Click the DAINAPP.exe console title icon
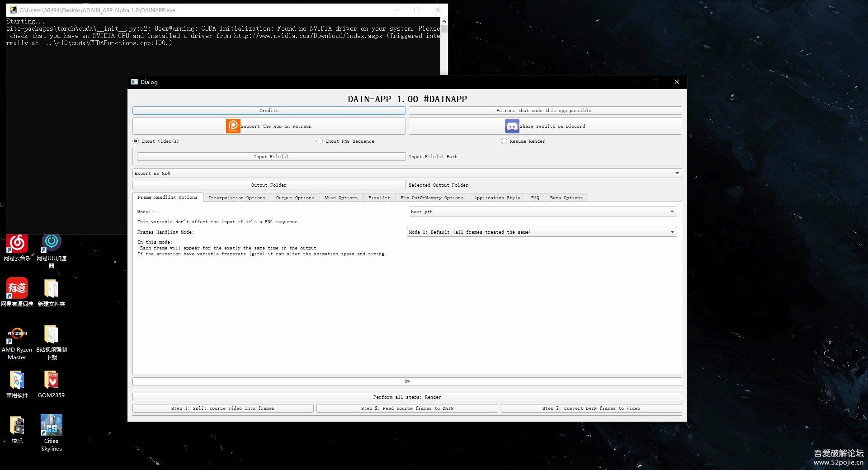This screenshot has width=868, height=470. pos(14,10)
